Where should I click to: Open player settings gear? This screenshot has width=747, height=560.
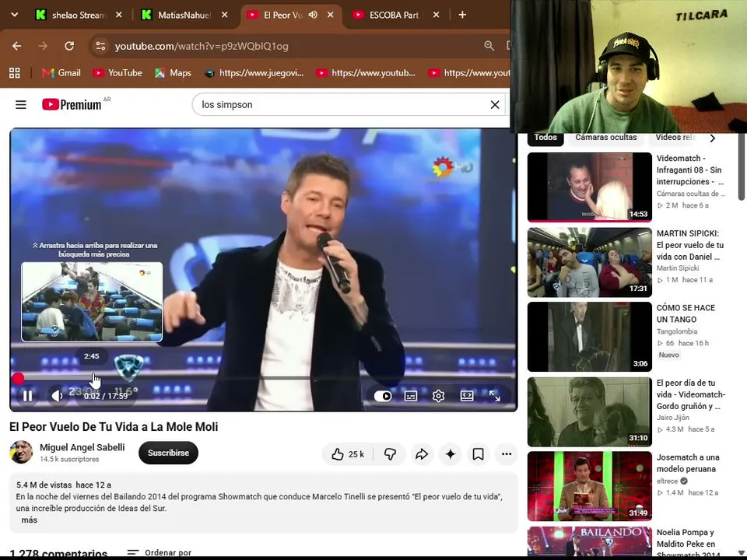point(438,396)
